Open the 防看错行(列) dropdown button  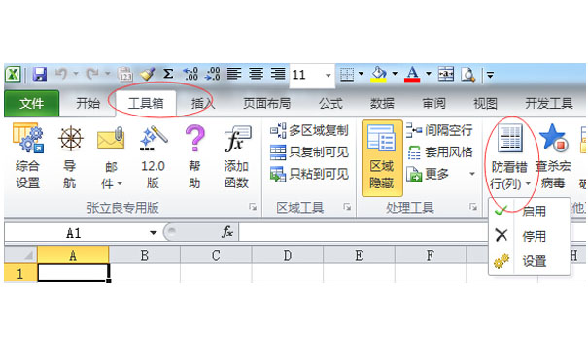(x=509, y=157)
